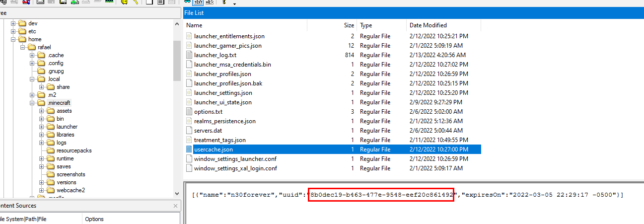Expand the share folder node
Viewport: 644px width, 224px height.
pyautogui.click(x=42, y=87)
